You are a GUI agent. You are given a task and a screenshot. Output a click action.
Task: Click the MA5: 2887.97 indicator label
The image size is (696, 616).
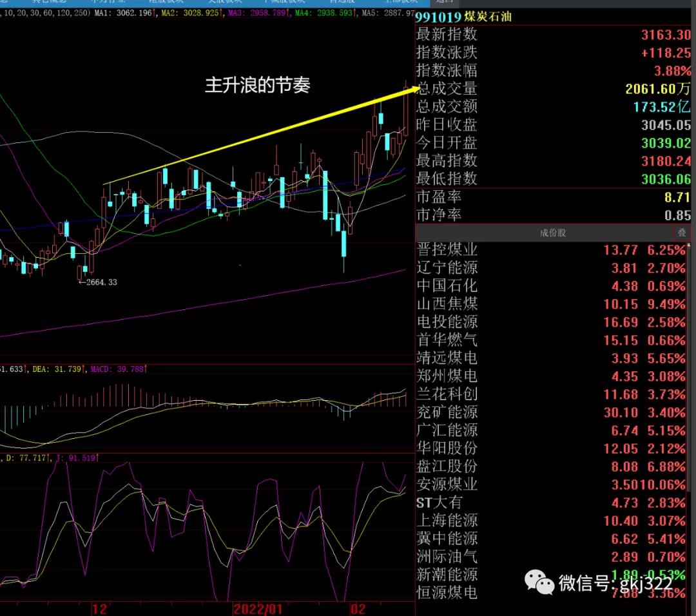389,13
